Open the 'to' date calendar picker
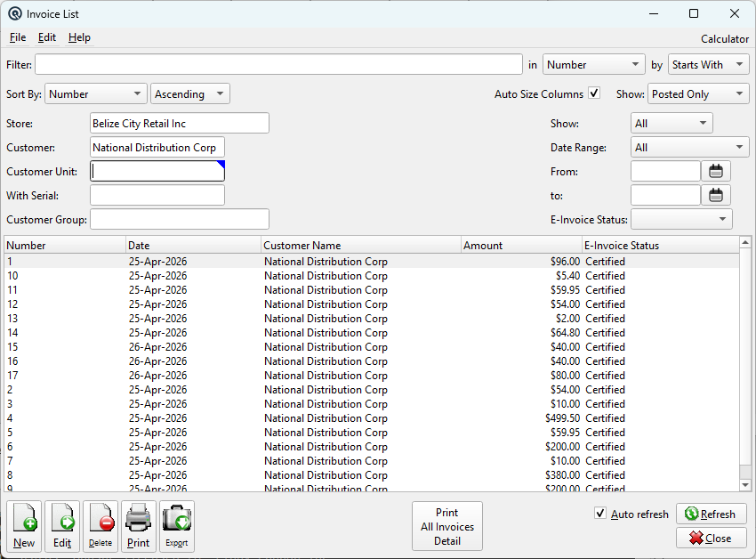The image size is (756, 559). [716, 196]
